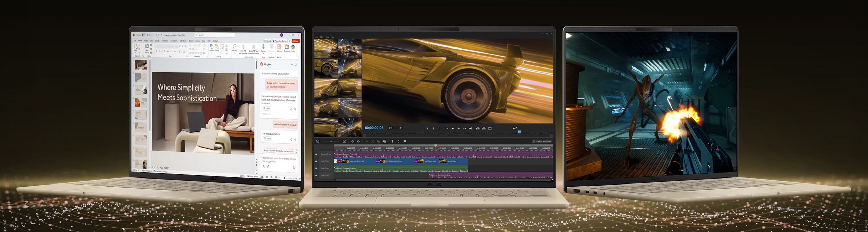
Task: Click the PowerPoint Search box
Action: tap(215, 35)
